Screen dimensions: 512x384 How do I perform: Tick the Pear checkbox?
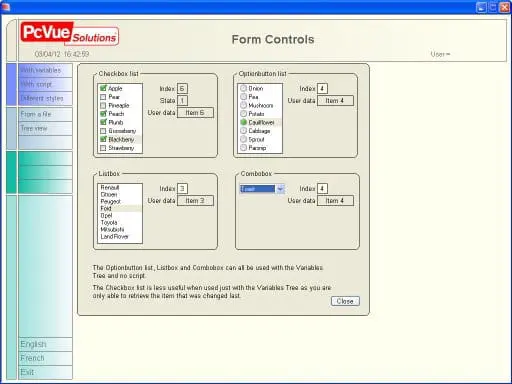click(x=103, y=97)
